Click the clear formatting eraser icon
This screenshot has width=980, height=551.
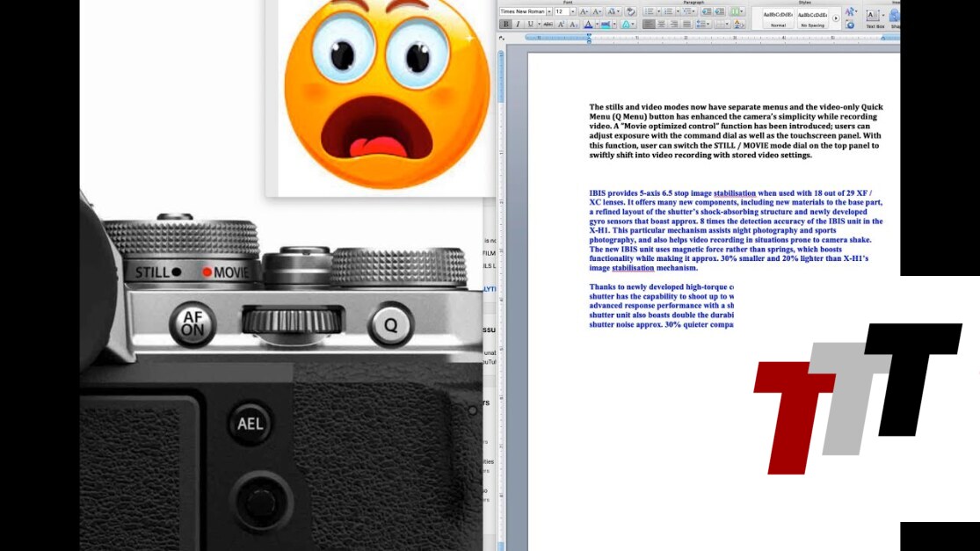coord(630,11)
